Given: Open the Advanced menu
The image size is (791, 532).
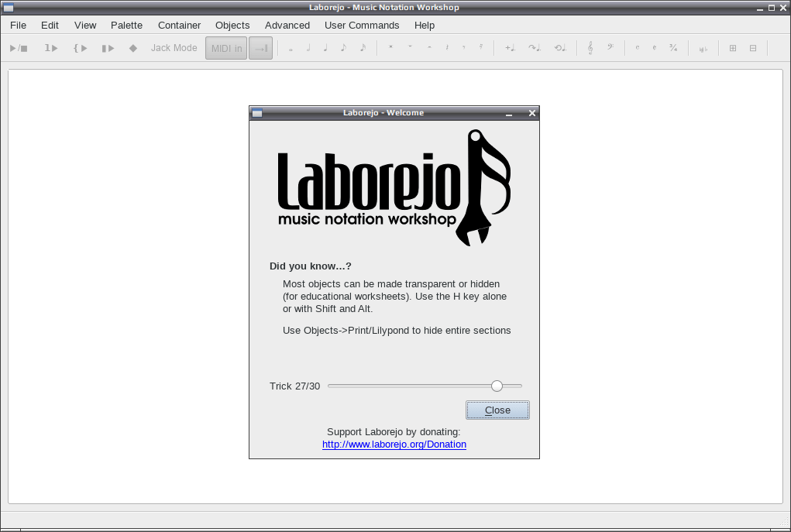Looking at the screenshot, I should point(287,26).
